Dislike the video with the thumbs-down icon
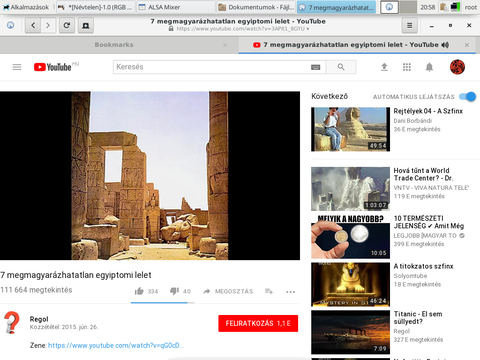This screenshot has width=480, height=360. [174, 291]
